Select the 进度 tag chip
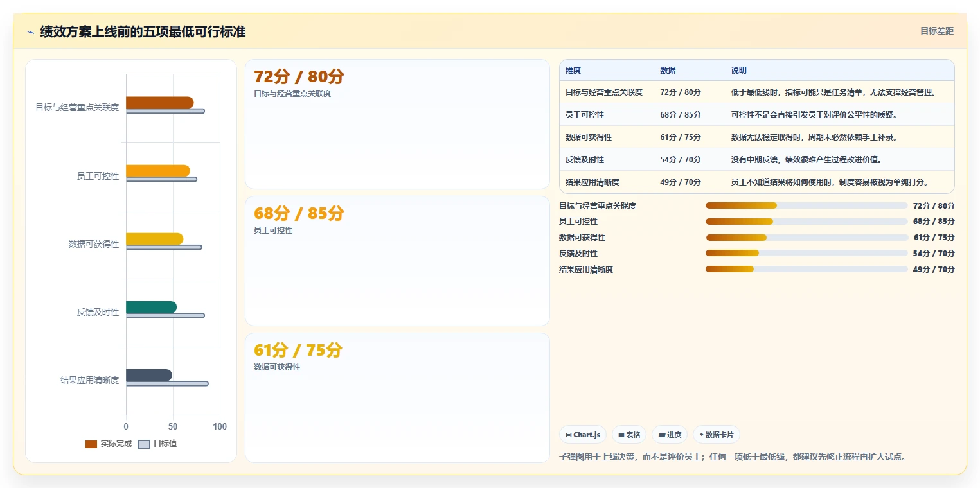The image size is (980, 488). pyautogui.click(x=670, y=435)
